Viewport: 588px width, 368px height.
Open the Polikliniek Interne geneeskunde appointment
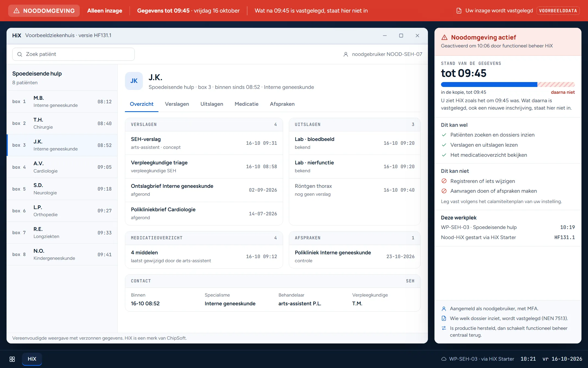(x=355, y=257)
